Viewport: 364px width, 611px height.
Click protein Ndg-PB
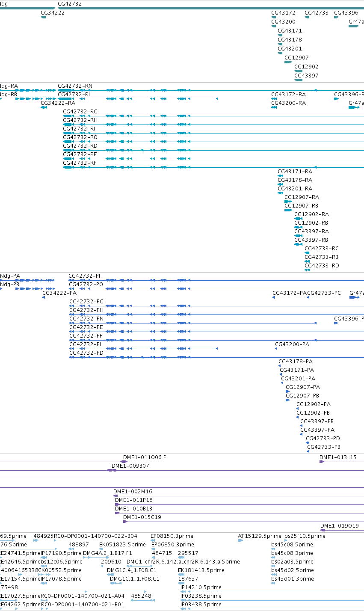tap(10, 285)
